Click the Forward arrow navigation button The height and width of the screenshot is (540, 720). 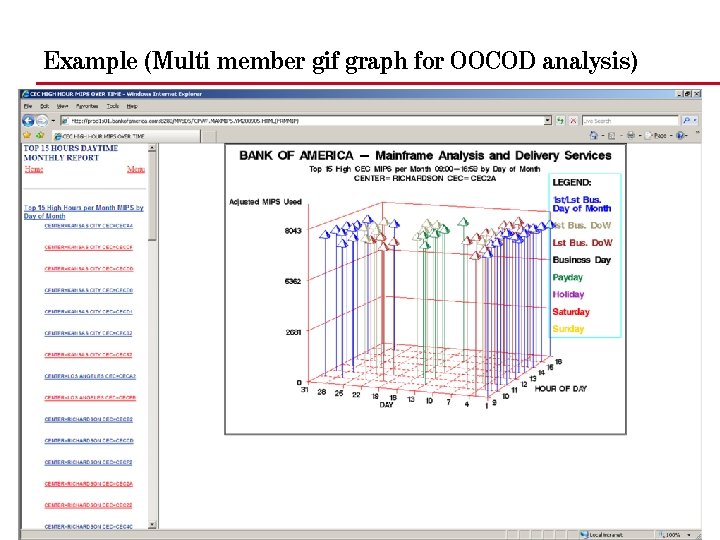click(42, 121)
